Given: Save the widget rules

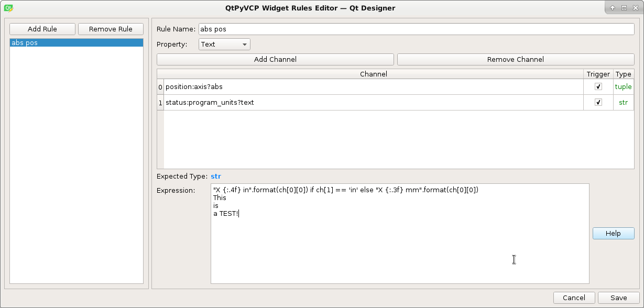Looking at the screenshot, I should tap(619, 298).
